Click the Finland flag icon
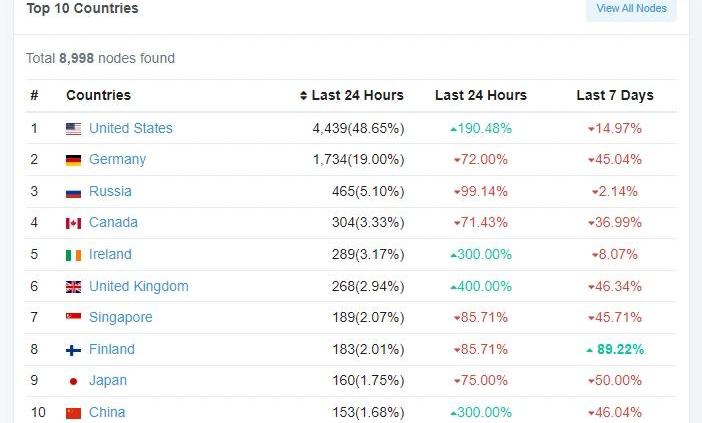 pyautogui.click(x=73, y=350)
